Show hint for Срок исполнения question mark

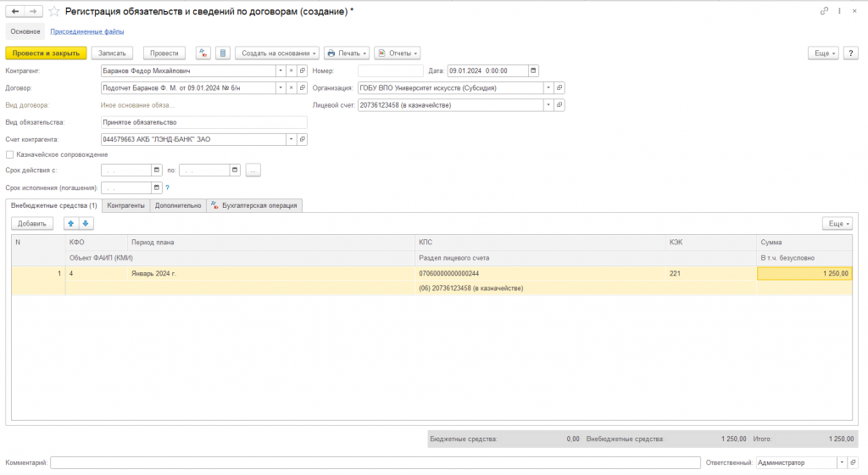(x=167, y=187)
